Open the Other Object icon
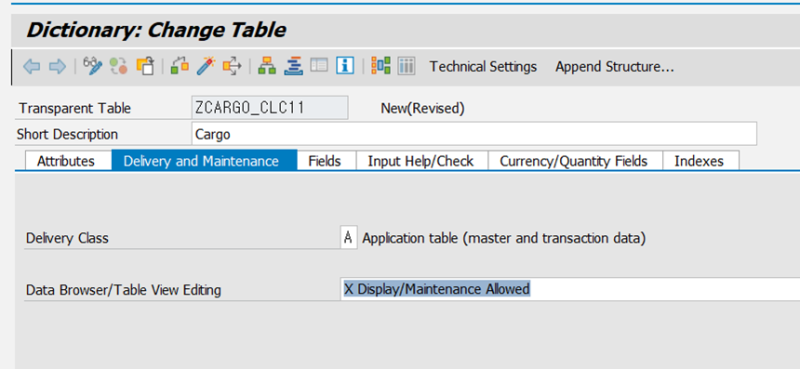 pyautogui.click(x=145, y=66)
